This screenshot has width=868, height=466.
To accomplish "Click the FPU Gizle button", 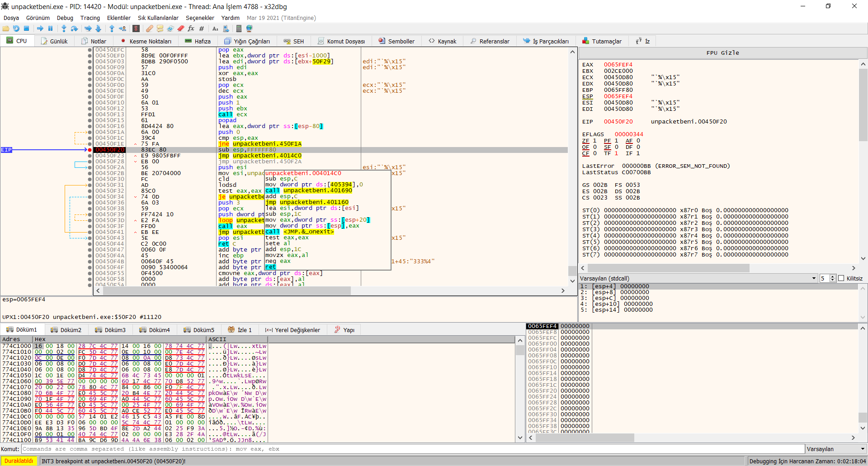I will click(722, 53).
